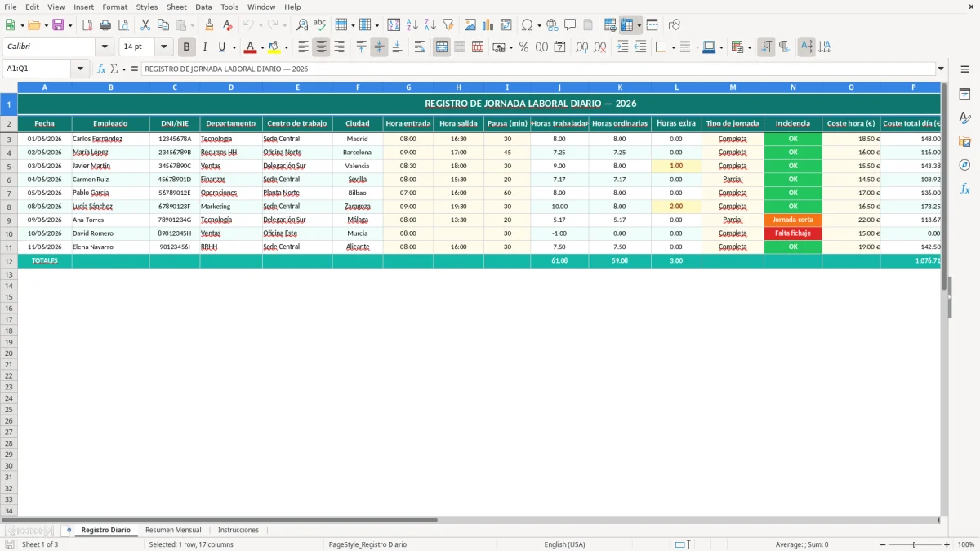Click the Add Decimal Place icon
Screen dimensions: 980x551
581,47
